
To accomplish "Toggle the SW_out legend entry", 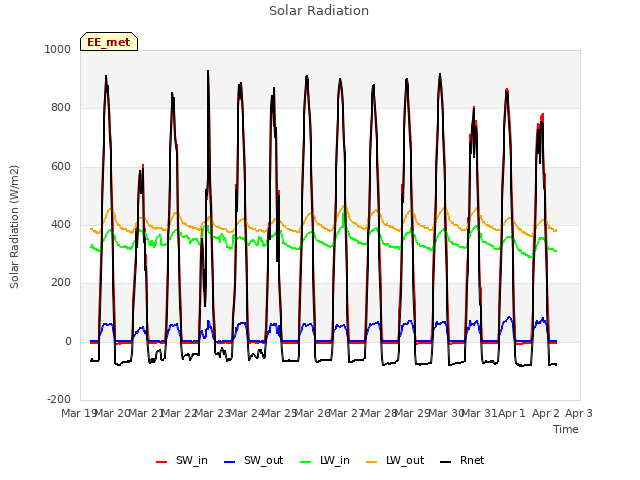I will 253,460.
